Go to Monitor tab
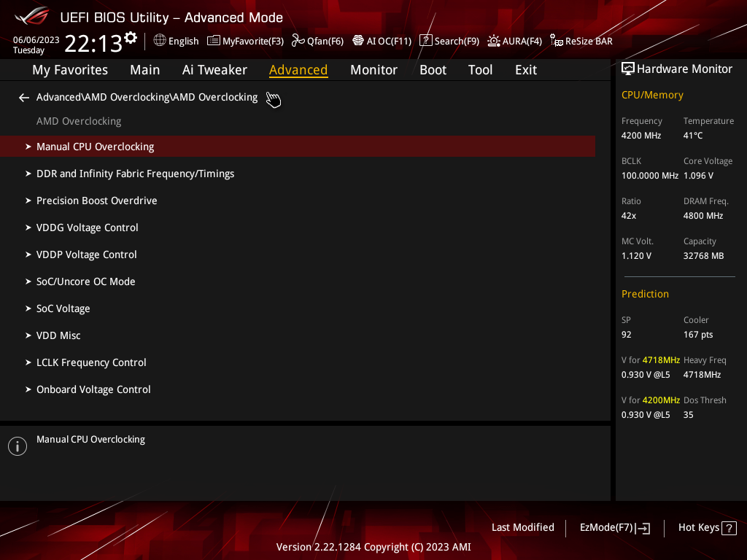The height and width of the screenshot is (560, 747). pos(373,70)
